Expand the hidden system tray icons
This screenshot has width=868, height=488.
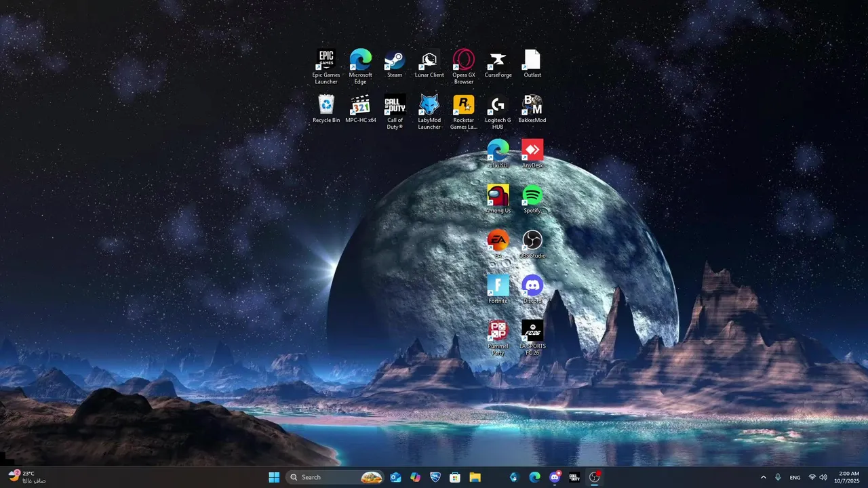[x=764, y=477]
